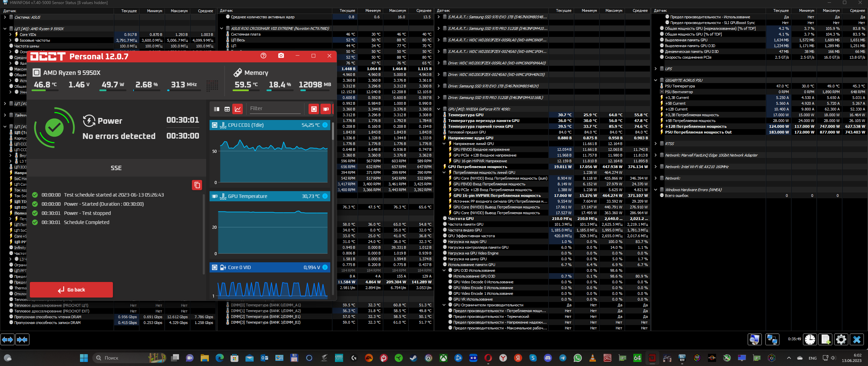Switch OCCT monitoring to graph view
The width and height of the screenshot is (868, 366).
coord(238,109)
